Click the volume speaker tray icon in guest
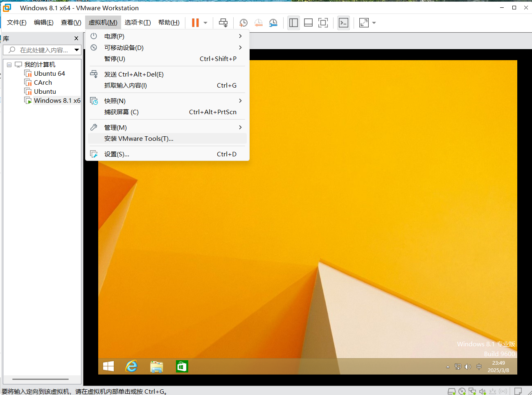The width and height of the screenshot is (532, 395). coord(468,367)
